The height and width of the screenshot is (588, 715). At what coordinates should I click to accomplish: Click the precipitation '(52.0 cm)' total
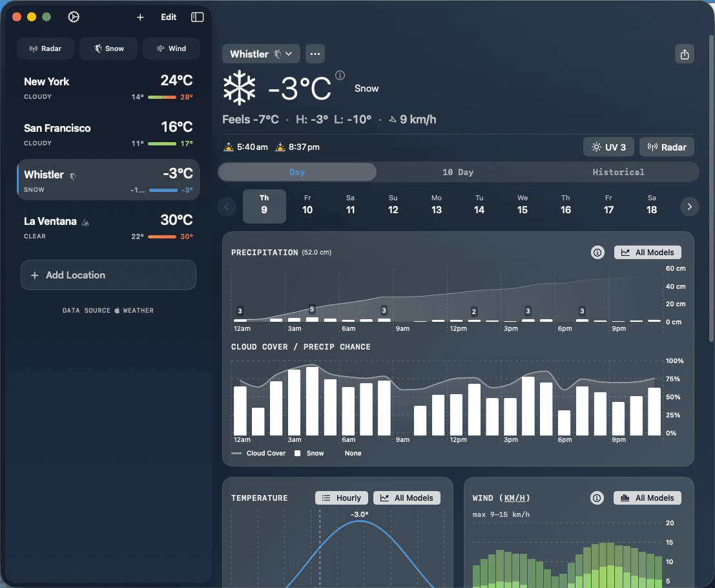(x=316, y=252)
